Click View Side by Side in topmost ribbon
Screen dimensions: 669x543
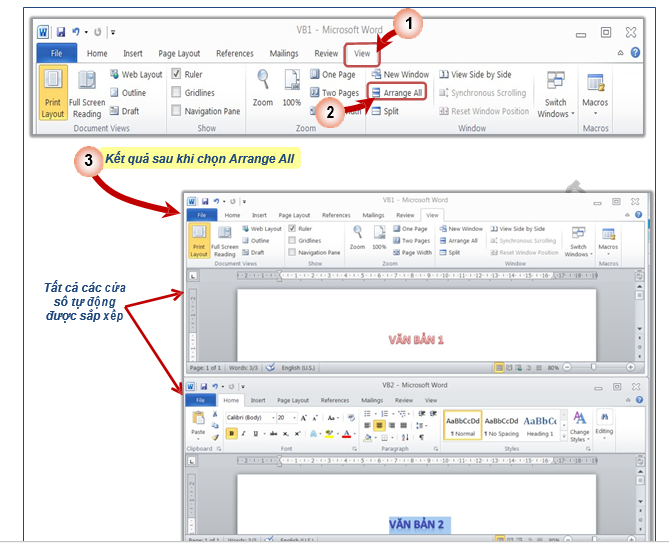point(474,74)
